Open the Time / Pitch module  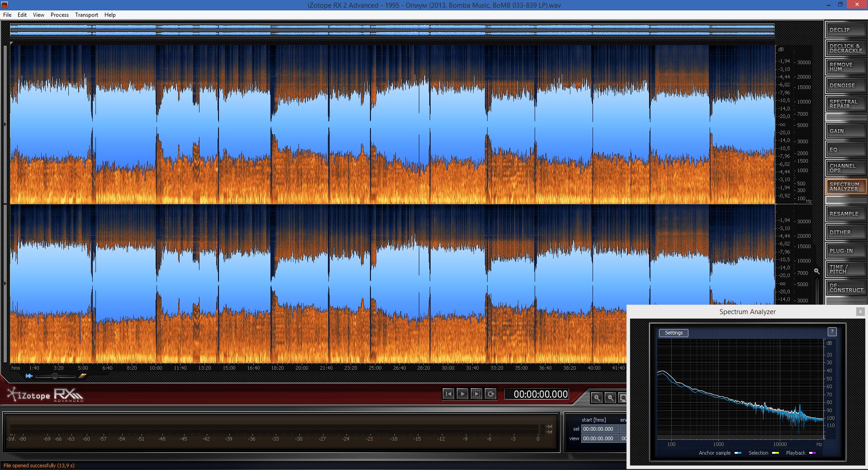tap(845, 269)
